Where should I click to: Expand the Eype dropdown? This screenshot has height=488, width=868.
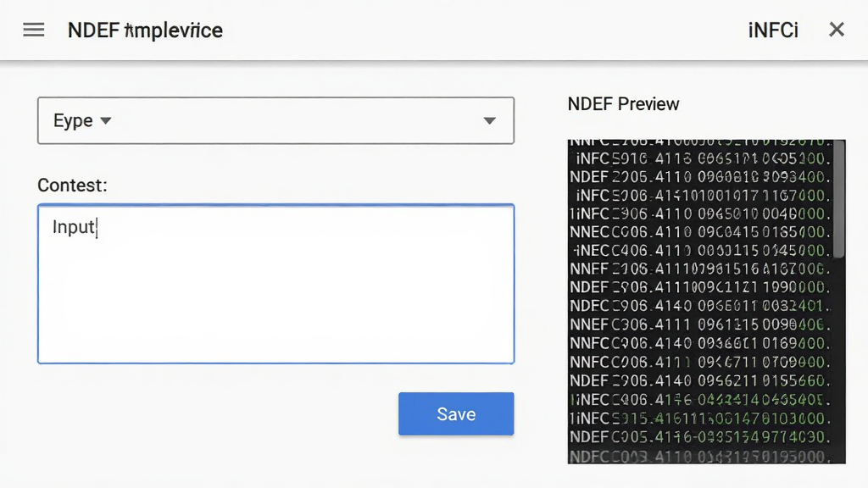tap(275, 120)
